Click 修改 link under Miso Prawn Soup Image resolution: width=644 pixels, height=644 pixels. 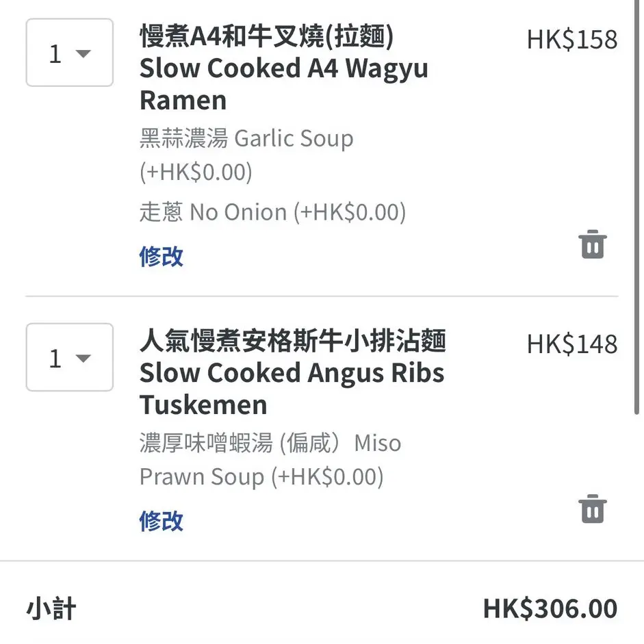coord(162,521)
